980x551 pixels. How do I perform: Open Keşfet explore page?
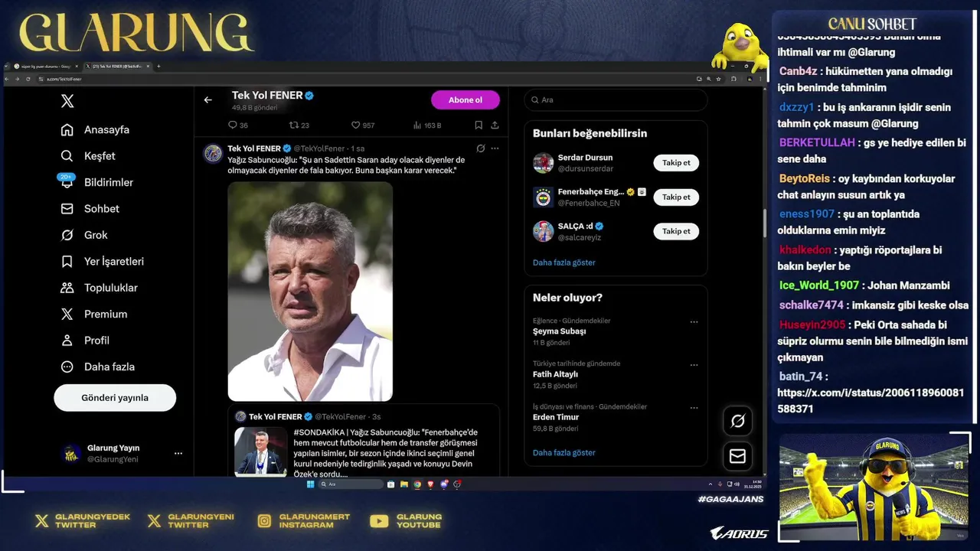[89, 156]
